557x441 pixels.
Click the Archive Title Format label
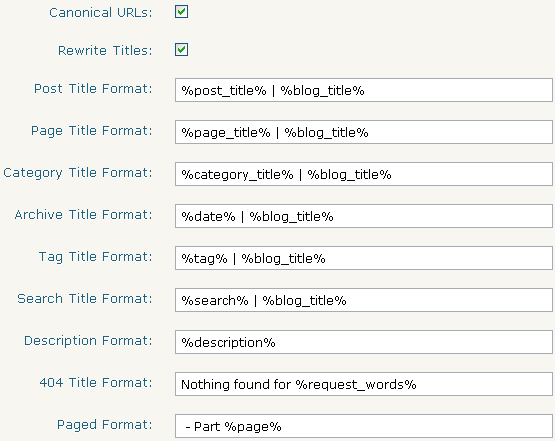coord(83,215)
